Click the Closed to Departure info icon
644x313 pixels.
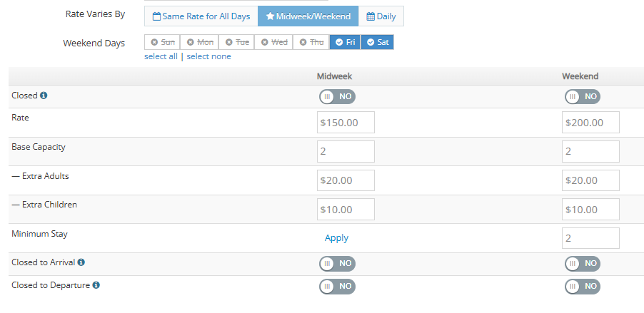pyautogui.click(x=96, y=285)
